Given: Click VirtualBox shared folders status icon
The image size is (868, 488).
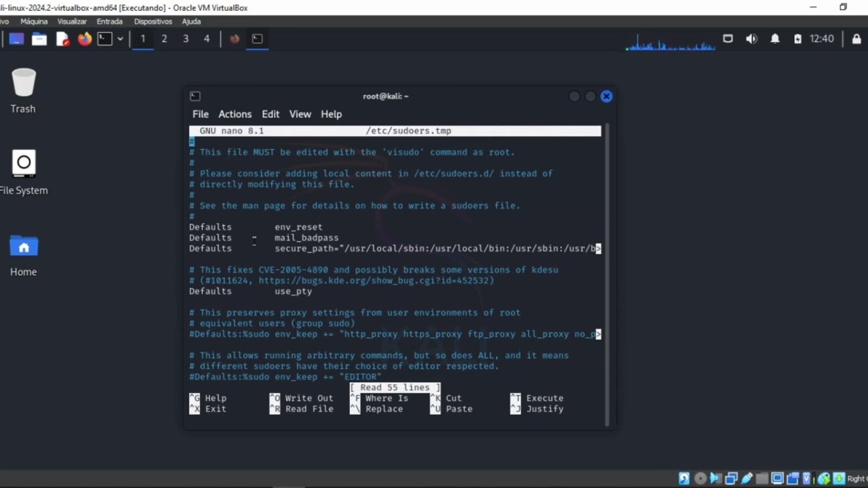Looking at the screenshot, I should [x=762, y=479].
